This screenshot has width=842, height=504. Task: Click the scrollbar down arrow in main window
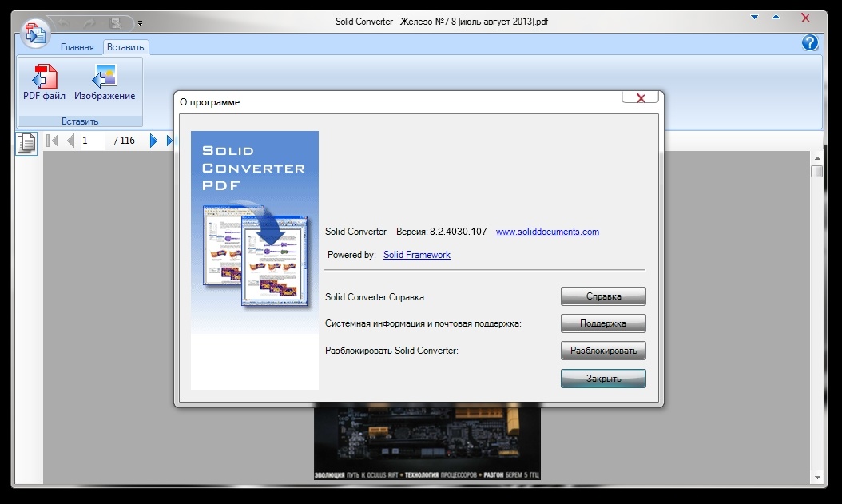pos(817,477)
